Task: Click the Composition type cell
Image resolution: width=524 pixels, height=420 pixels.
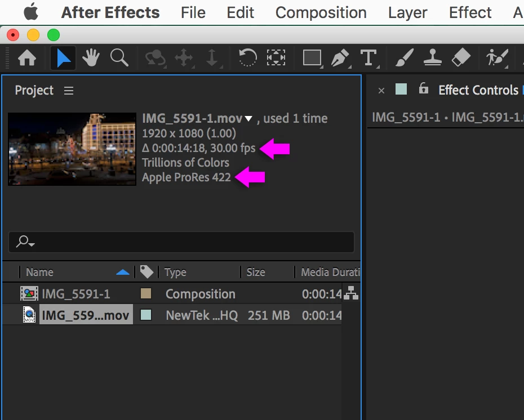Action: tap(201, 294)
